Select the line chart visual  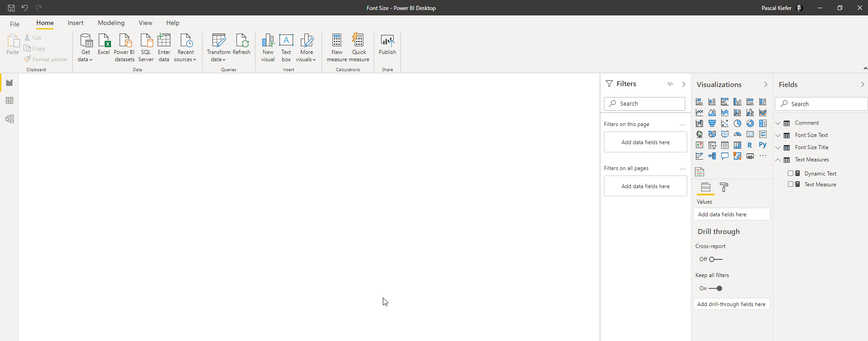pyautogui.click(x=699, y=112)
